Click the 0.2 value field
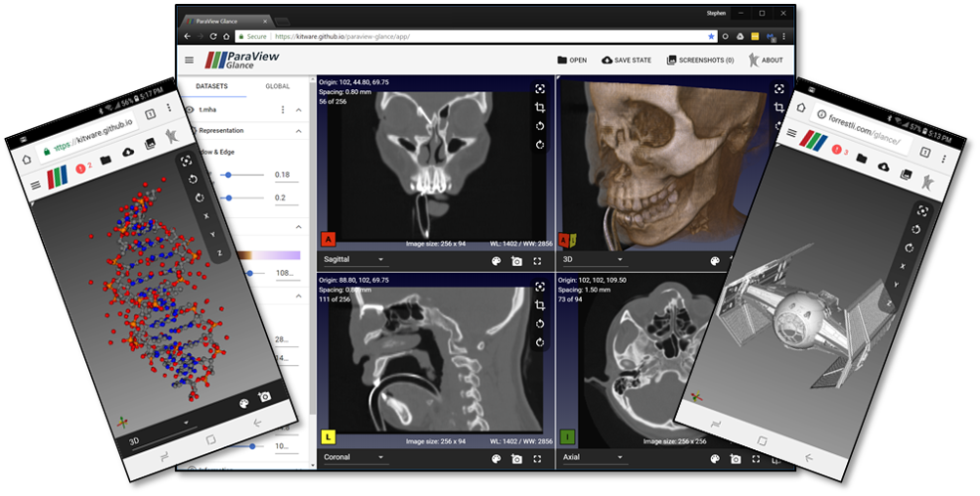The width and height of the screenshot is (980, 496). (x=286, y=198)
